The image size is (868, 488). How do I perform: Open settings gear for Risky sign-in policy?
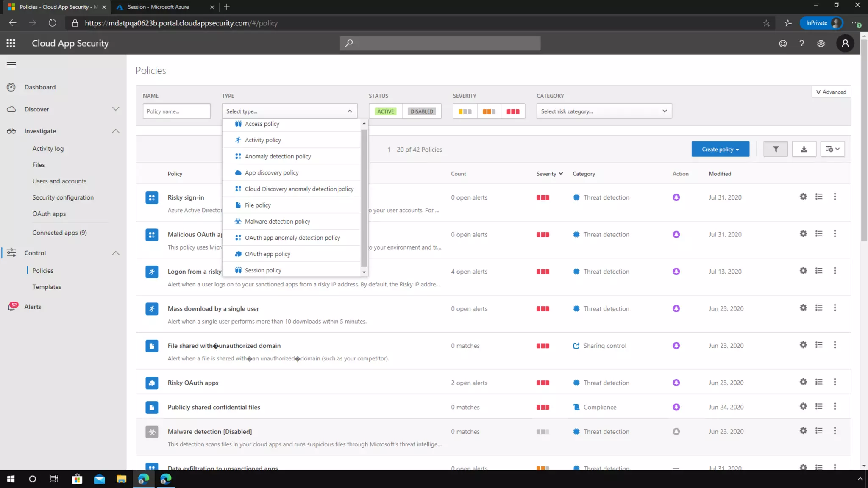tap(803, 197)
